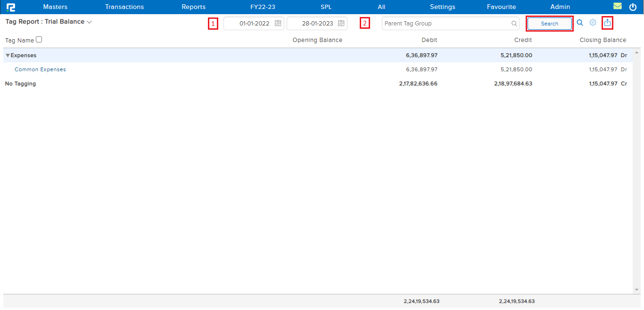The height and width of the screenshot is (310, 644).
Task: Open the Masters menu
Action: point(55,7)
